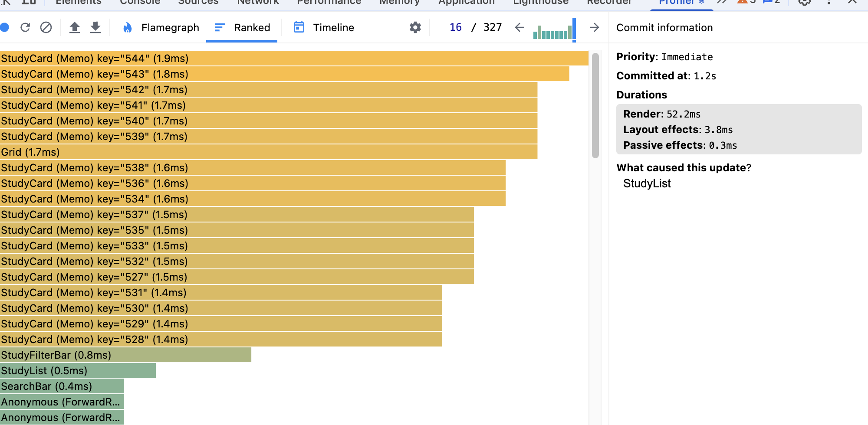The width and height of the screenshot is (868, 425).
Task: Reload and start profiling icon
Action: click(25, 28)
